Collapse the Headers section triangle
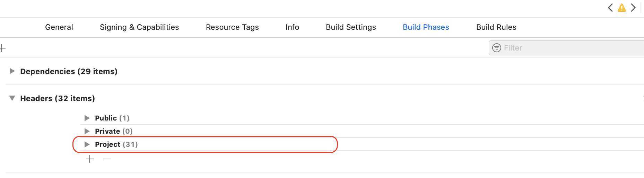Image resolution: width=644 pixels, height=178 pixels. coord(12,98)
